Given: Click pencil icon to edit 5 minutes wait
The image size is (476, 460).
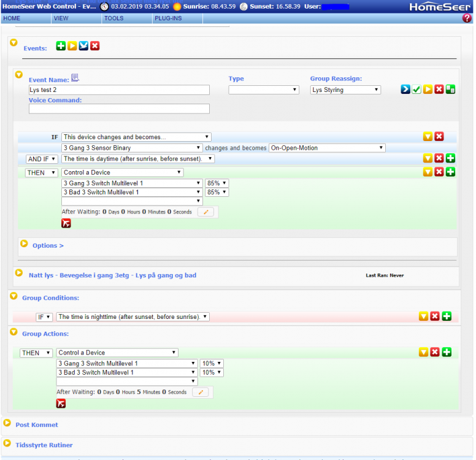Looking at the screenshot, I should pyautogui.click(x=200, y=392).
